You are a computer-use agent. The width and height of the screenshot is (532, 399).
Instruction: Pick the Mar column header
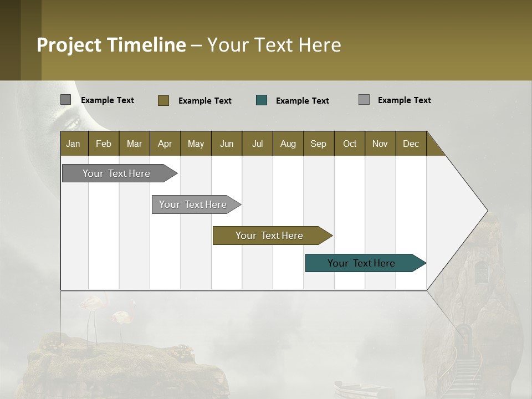coord(134,144)
